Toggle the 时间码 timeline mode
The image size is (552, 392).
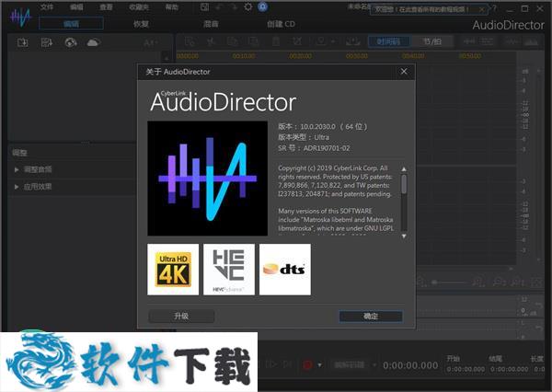388,41
